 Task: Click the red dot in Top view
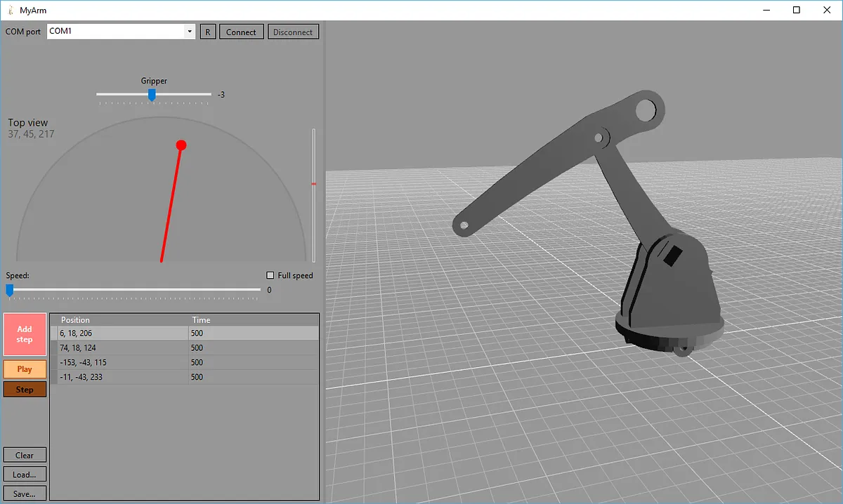(181, 145)
